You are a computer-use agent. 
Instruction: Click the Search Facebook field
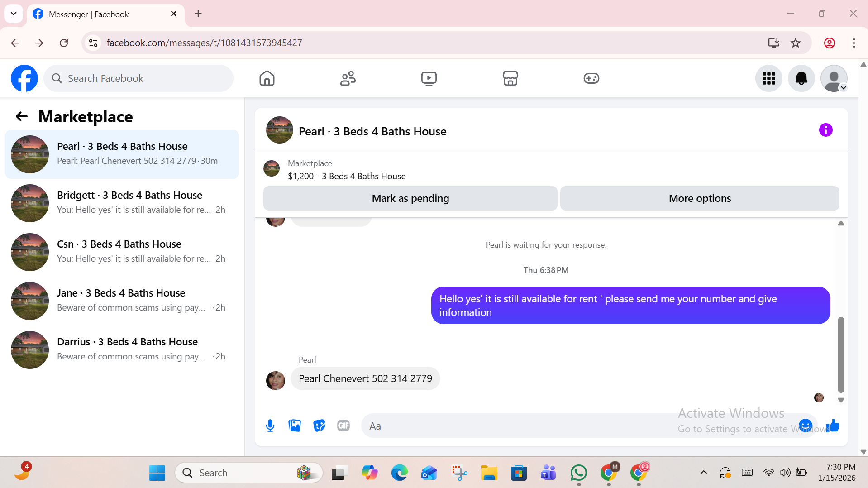click(x=138, y=78)
